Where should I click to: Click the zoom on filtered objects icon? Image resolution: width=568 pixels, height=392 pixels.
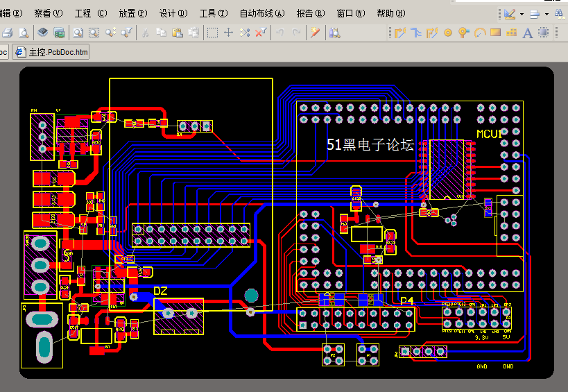point(126,33)
